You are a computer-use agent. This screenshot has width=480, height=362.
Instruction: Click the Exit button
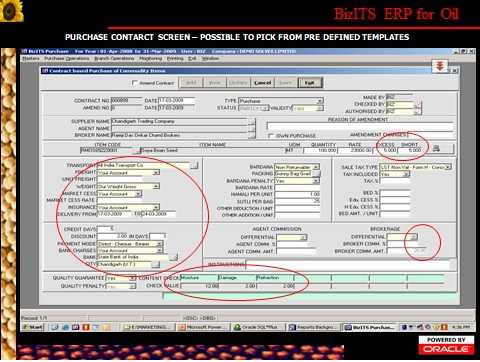point(310,83)
